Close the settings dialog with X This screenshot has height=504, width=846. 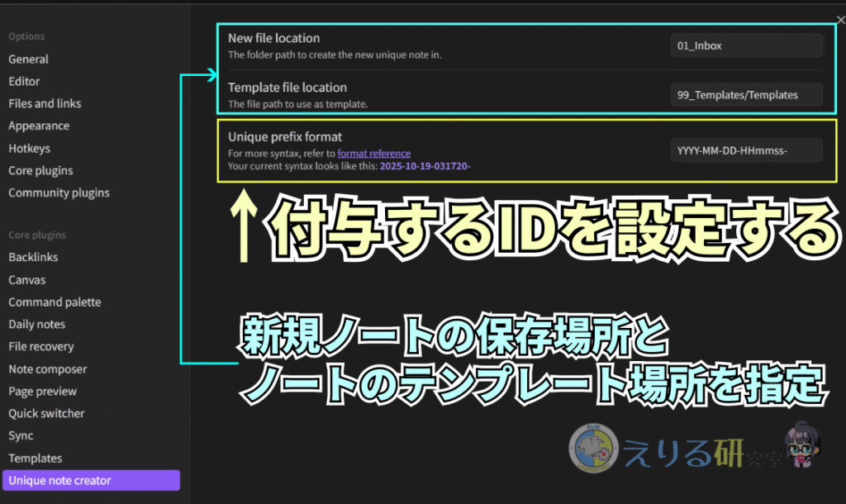click(x=840, y=21)
